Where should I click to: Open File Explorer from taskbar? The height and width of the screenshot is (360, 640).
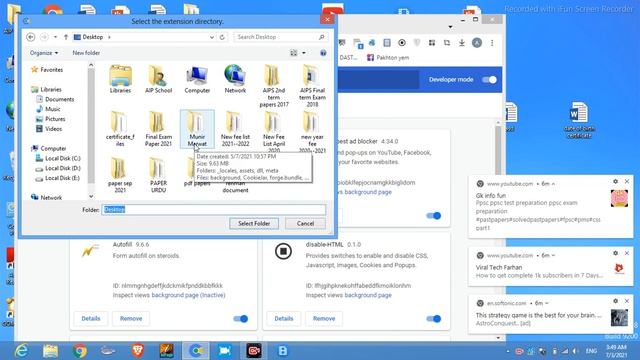pos(51,351)
